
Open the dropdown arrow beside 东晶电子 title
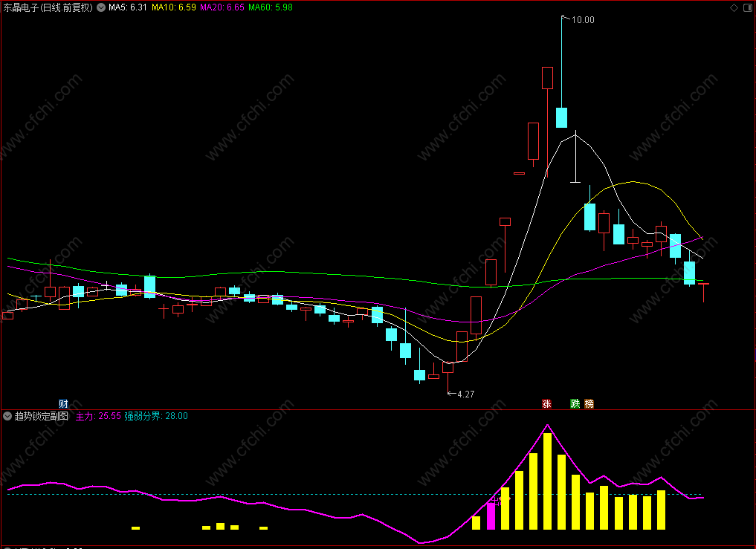click(x=101, y=7)
